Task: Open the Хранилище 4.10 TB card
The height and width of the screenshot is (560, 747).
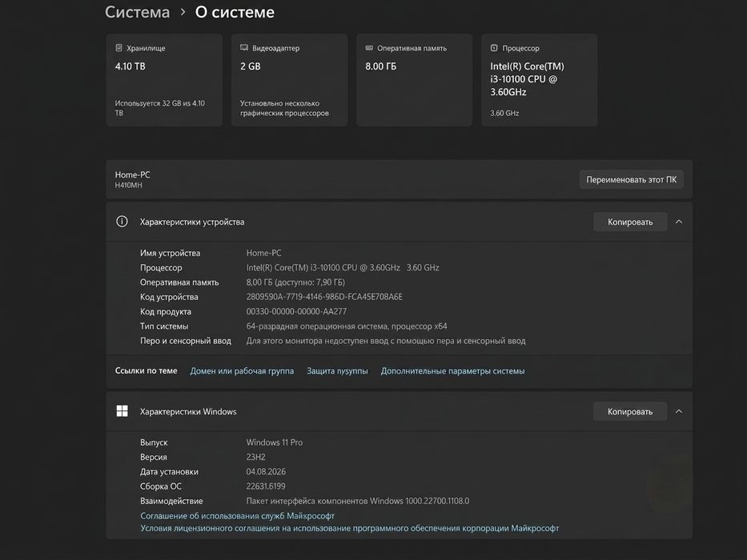Action: click(164, 80)
